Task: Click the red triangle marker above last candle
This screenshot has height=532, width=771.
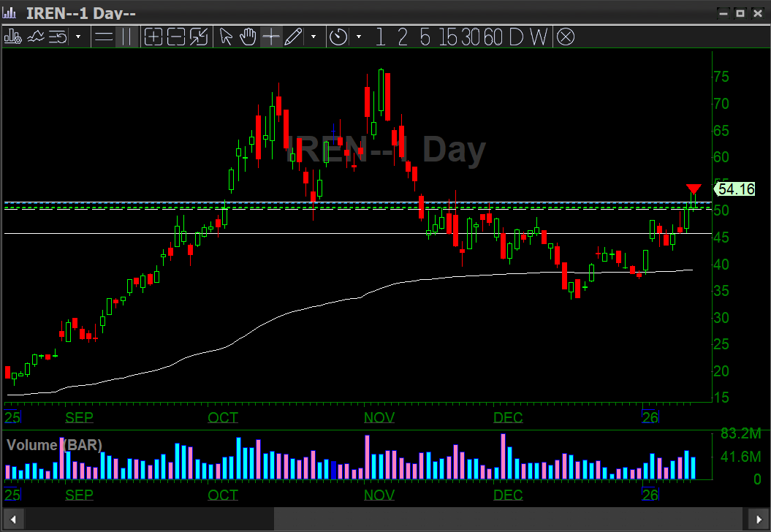Action: pyautogui.click(x=694, y=189)
